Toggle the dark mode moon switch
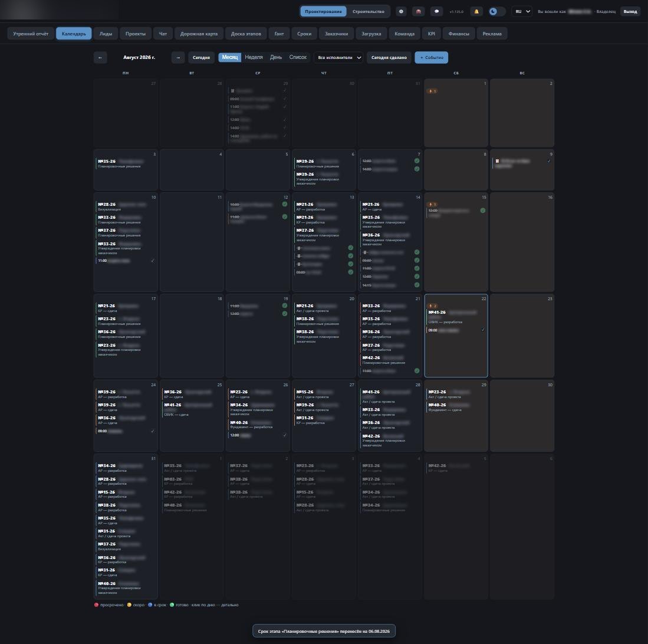This screenshot has width=648, height=644. click(496, 12)
